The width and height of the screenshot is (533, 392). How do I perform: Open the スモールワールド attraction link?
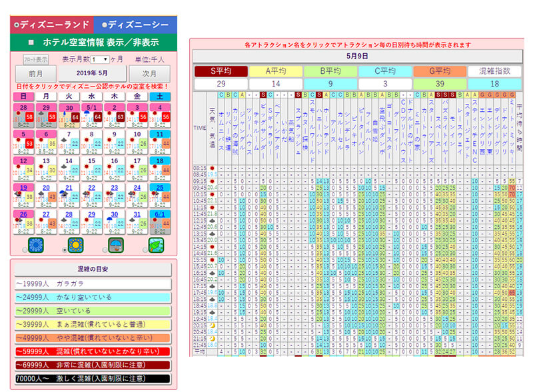[312, 130]
